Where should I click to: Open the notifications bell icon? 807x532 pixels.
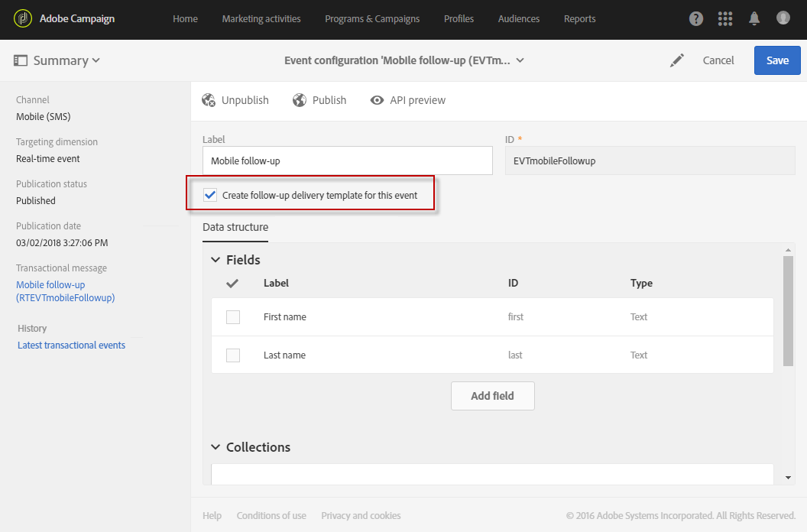click(754, 19)
